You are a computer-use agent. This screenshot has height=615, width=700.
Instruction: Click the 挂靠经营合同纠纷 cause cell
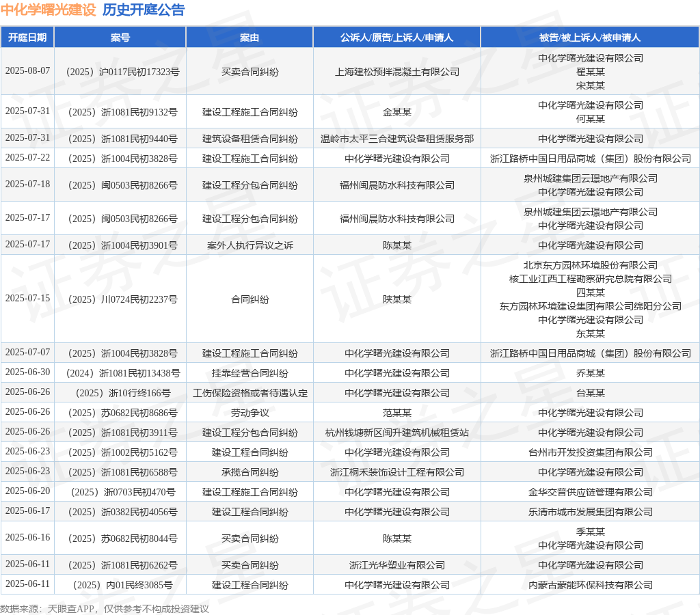coord(250,373)
